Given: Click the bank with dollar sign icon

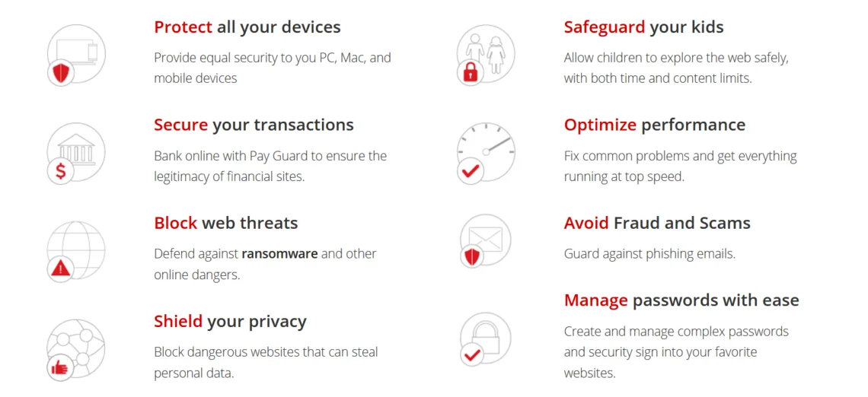Looking at the screenshot, I should pyautogui.click(x=75, y=153).
